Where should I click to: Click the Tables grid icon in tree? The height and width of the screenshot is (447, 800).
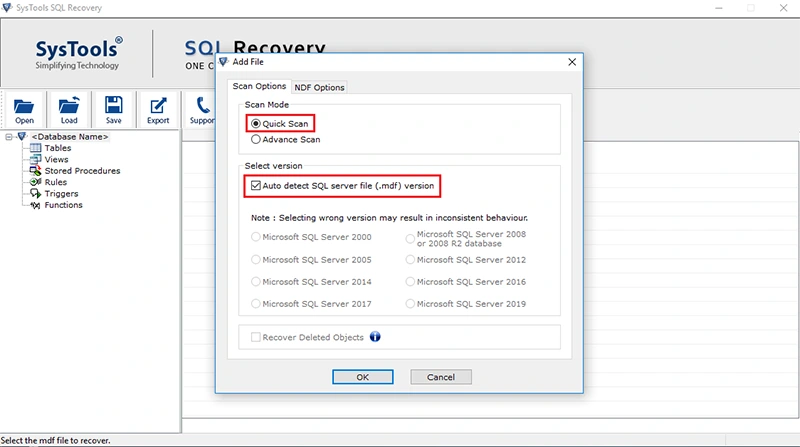click(x=35, y=148)
